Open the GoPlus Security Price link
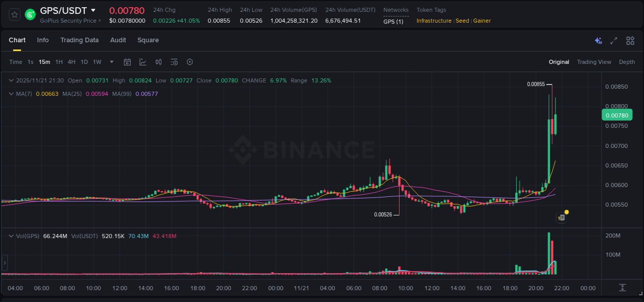 (71, 21)
